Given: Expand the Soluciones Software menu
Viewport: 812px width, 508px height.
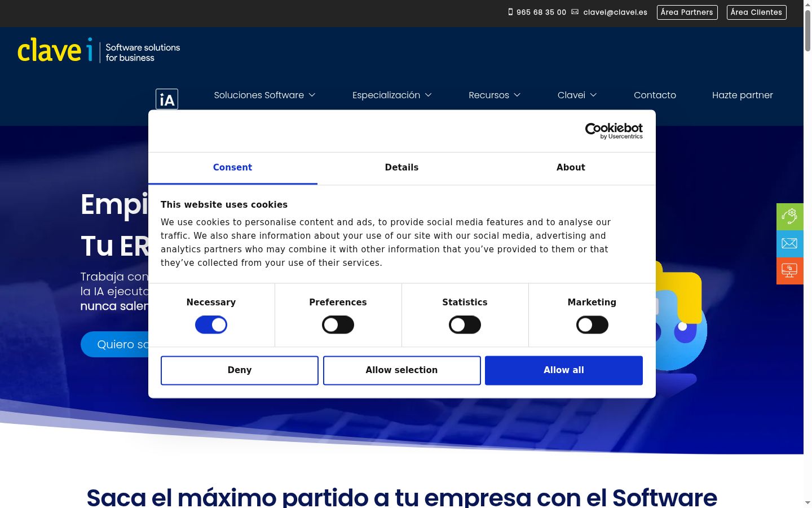Looking at the screenshot, I should coord(264,95).
